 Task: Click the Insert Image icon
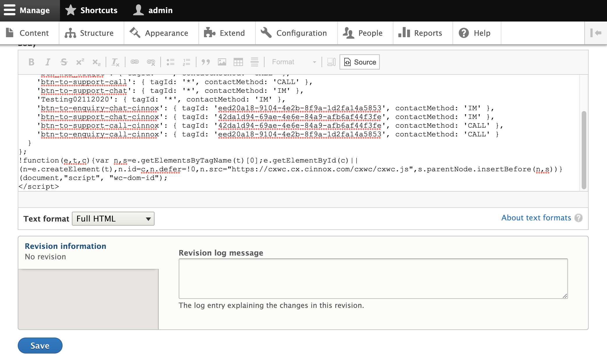click(222, 62)
